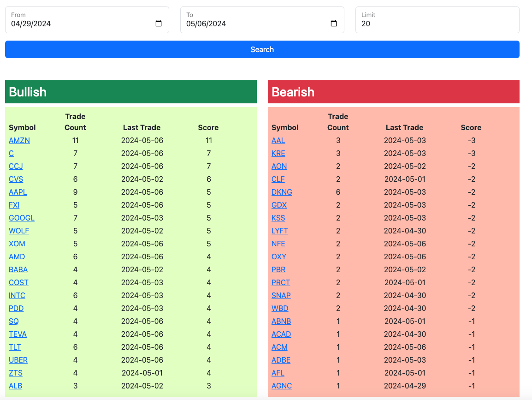Screen dimensions: 532x400
Task: Open the TEVA symbol link
Action: tap(18, 334)
